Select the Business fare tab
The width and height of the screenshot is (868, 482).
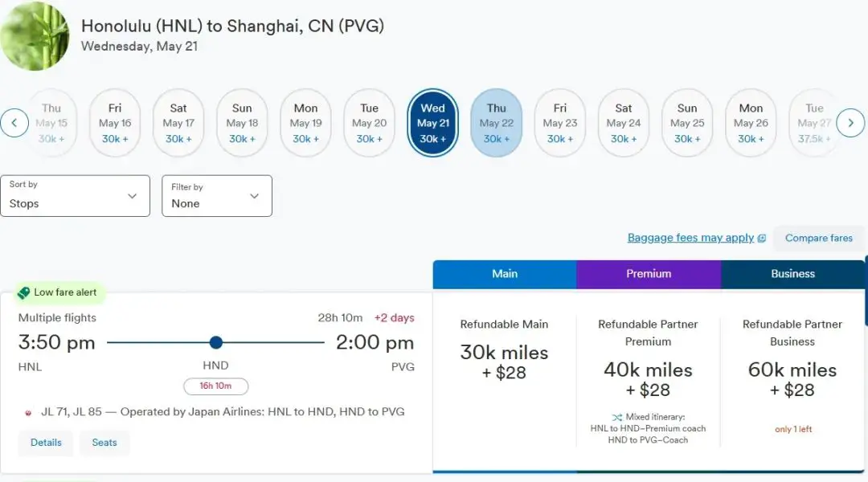[x=792, y=274]
